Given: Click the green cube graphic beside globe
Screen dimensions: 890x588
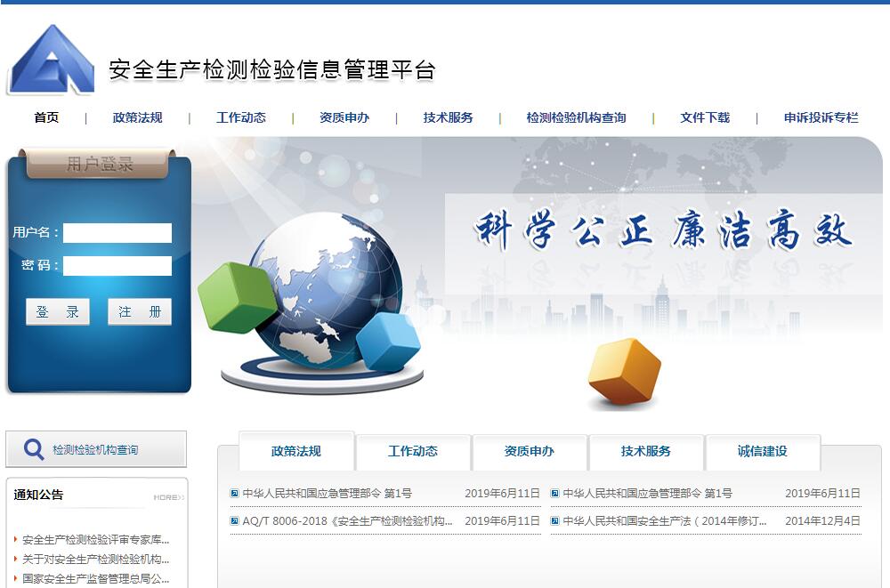Looking at the screenshot, I should (237, 296).
